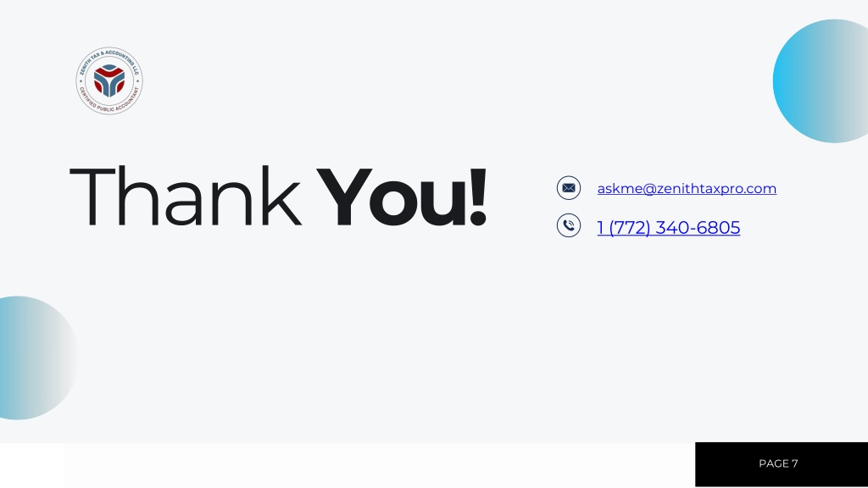Click the capital letter T in "Thank"
The height and width of the screenshot is (488, 868).
click(x=92, y=197)
